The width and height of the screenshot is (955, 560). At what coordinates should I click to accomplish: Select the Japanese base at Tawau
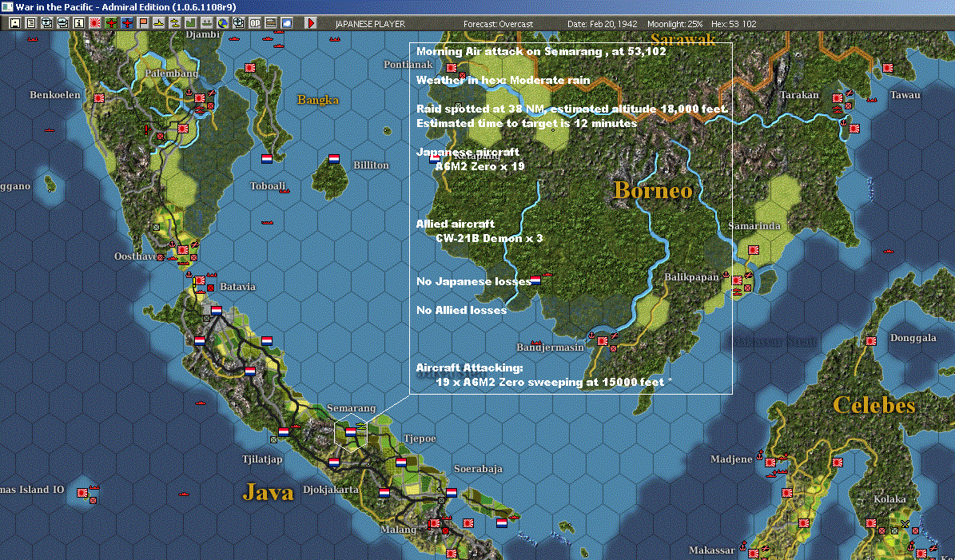888,68
